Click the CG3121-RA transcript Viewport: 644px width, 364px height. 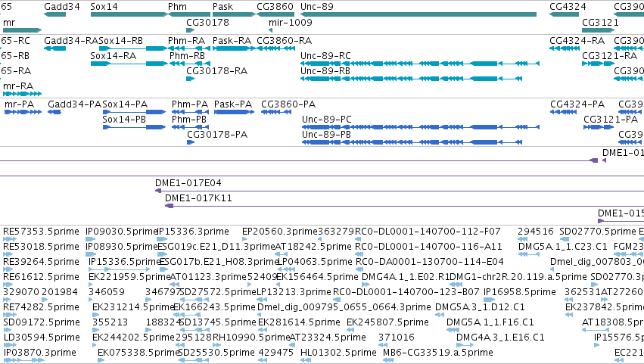pyautogui.click(x=599, y=64)
